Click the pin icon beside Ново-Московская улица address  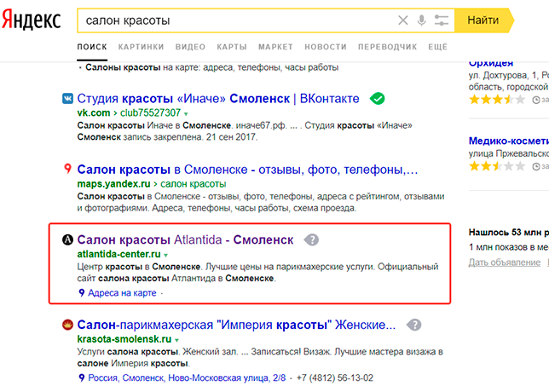(x=82, y=378)
